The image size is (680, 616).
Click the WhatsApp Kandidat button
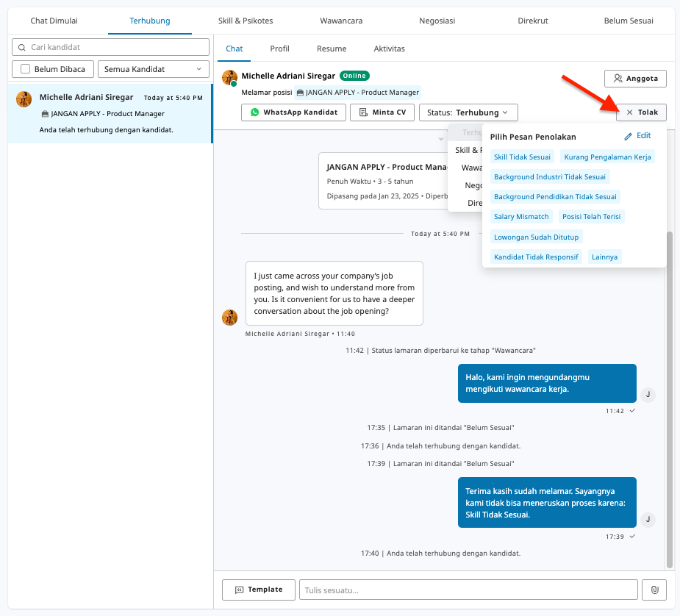click(x=293, y=112)
